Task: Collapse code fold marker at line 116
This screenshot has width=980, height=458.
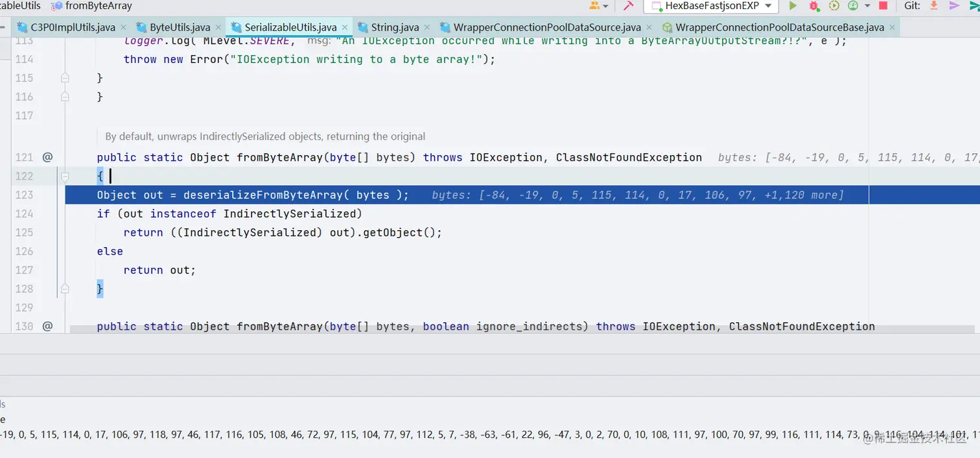Action: (65, 97)
